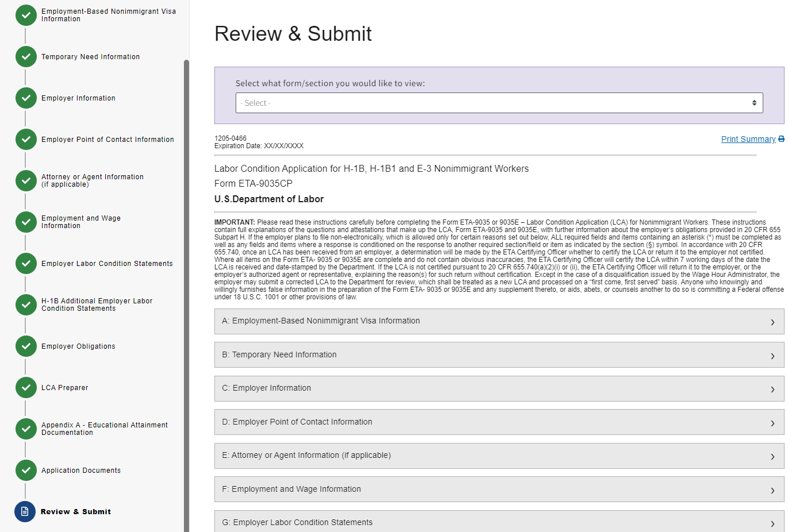Open Appendix A - Educational Attainment Documentation step
The image size is (788, 532).
[x=105, y=429]
